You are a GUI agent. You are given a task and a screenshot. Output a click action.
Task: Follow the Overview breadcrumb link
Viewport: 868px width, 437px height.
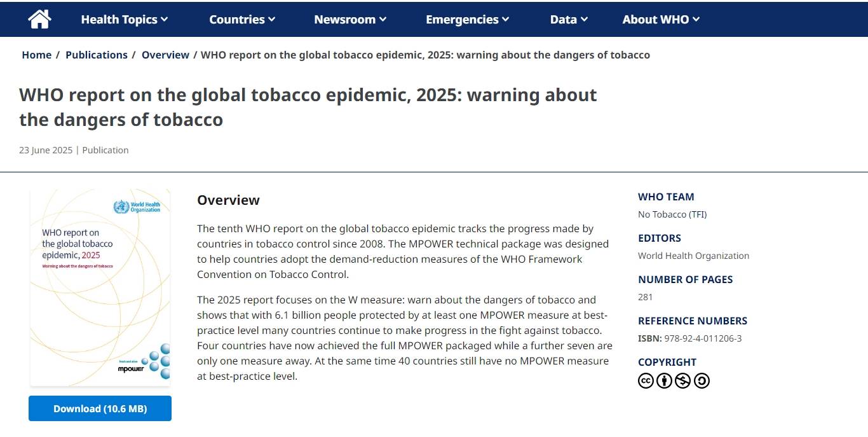165,55
